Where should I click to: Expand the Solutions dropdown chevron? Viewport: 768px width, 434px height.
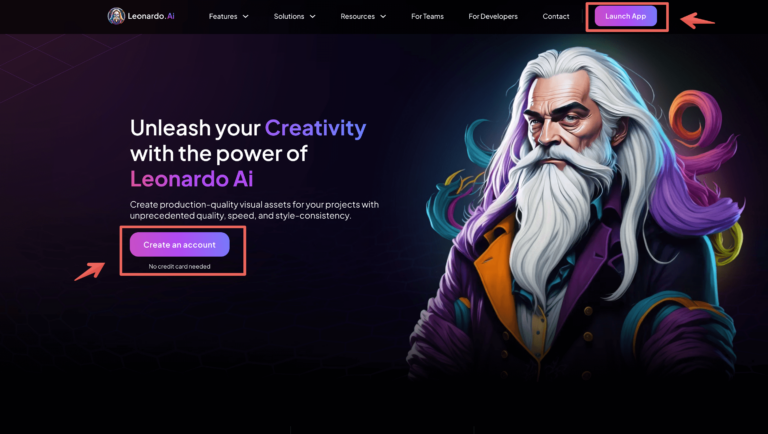coord(312,17)
